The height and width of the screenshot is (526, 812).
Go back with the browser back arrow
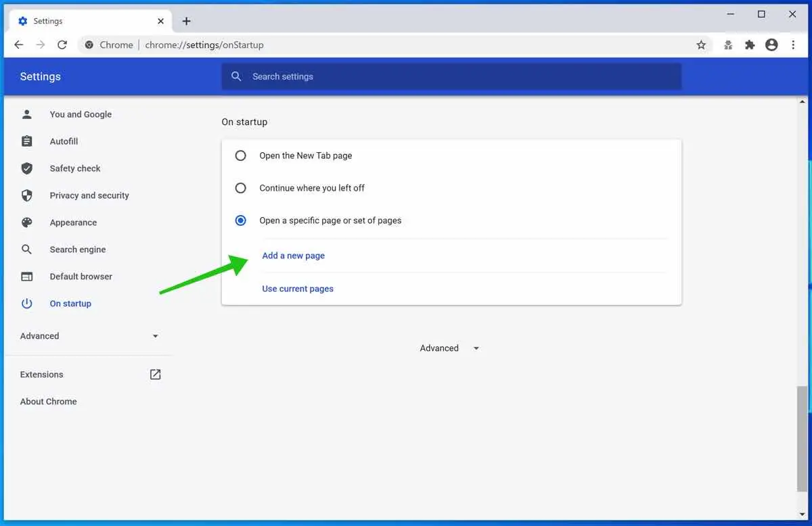[19, 45]
